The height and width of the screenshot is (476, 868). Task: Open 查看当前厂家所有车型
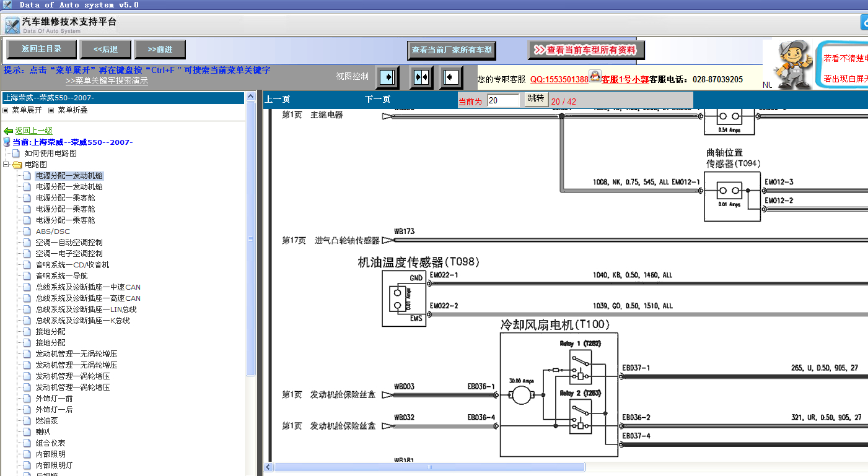click(452, 50)
